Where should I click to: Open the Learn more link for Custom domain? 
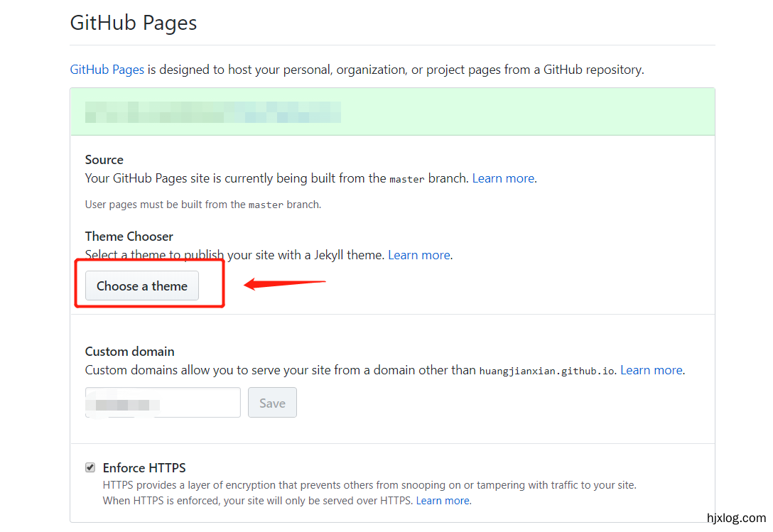point(652,370)
